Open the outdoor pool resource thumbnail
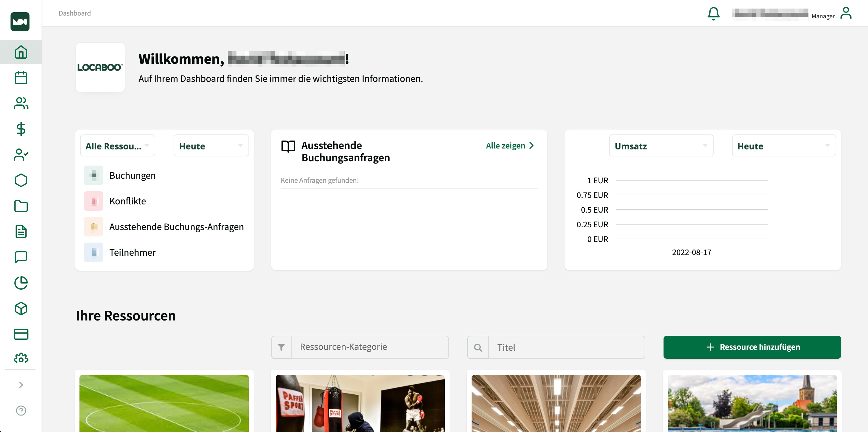This screenshot has width=868, height=432. pyautogui.click(x=752, y=403)
